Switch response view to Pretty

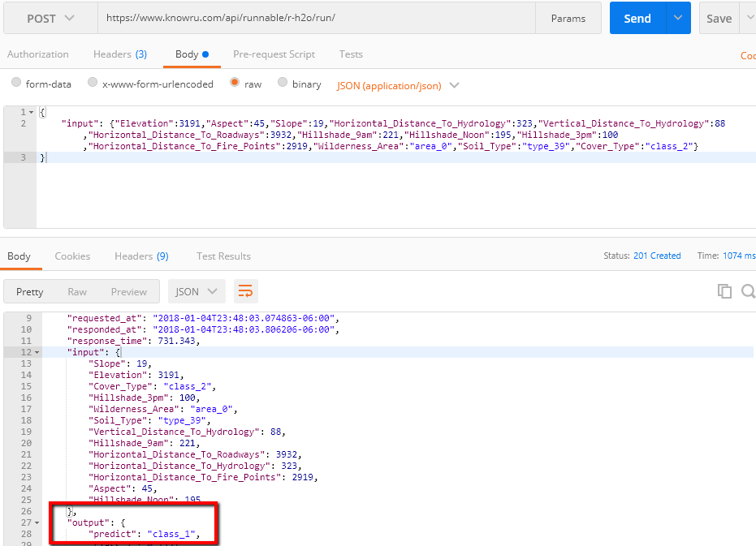coord(29,291)
